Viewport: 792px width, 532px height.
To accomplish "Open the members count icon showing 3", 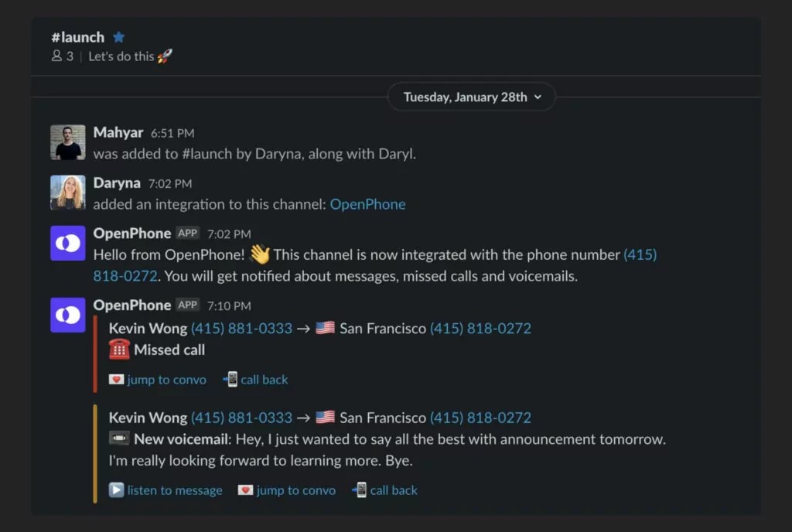I will [x=62, y=56].
